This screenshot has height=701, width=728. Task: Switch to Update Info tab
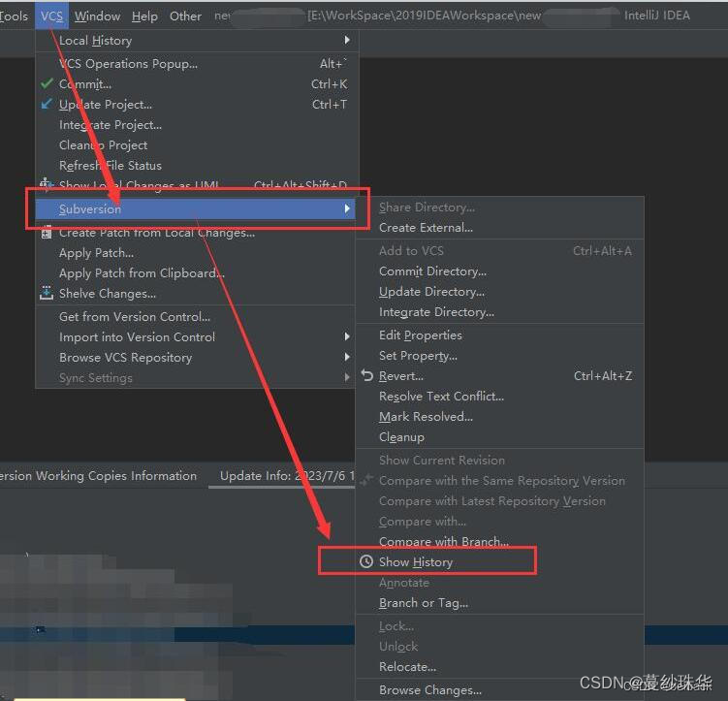click(x=282, y=476)
